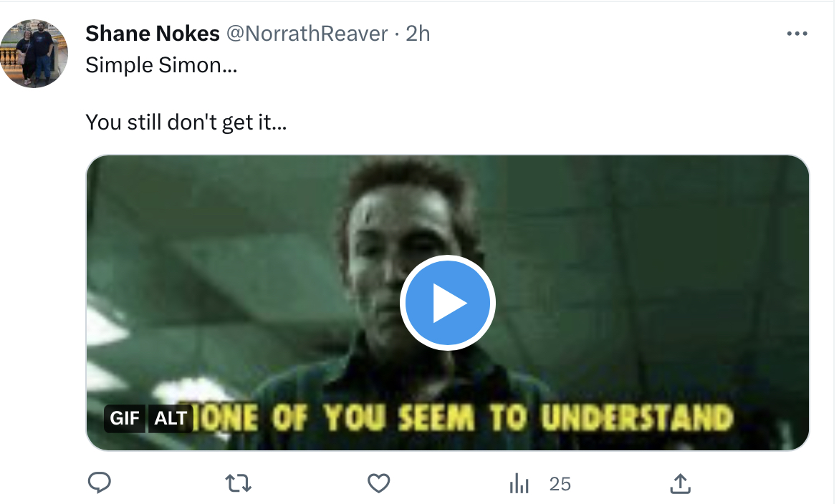Open the @NorrathReaver handle link
Screen dimensions: 839x504
coord(307,34)
